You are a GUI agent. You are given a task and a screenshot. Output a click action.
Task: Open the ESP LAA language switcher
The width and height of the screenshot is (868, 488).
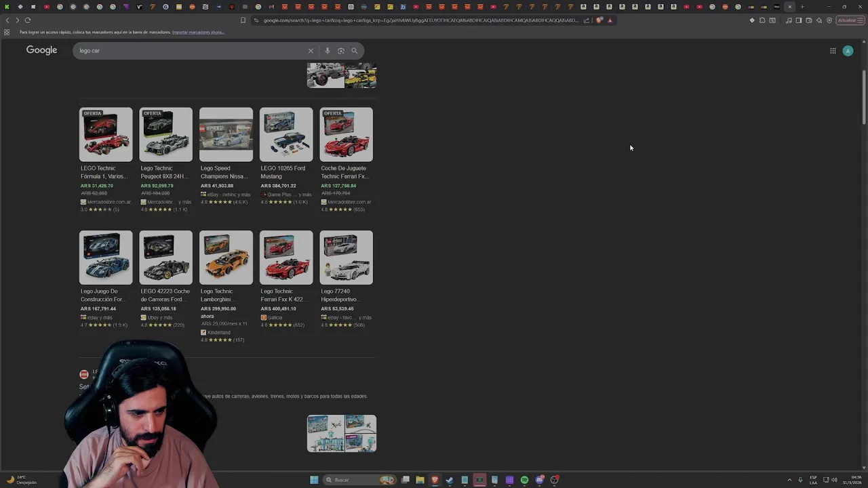click(x=814, y=480)
